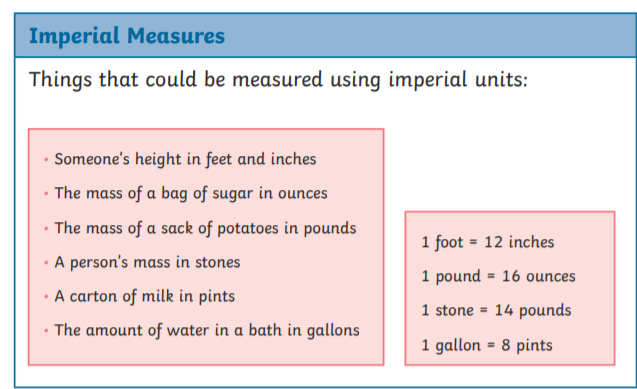This screenshot has height=389, width=637.
Task: Click the bullet before A person's mass
Action: pyautogui.click(x=46, y=263)
